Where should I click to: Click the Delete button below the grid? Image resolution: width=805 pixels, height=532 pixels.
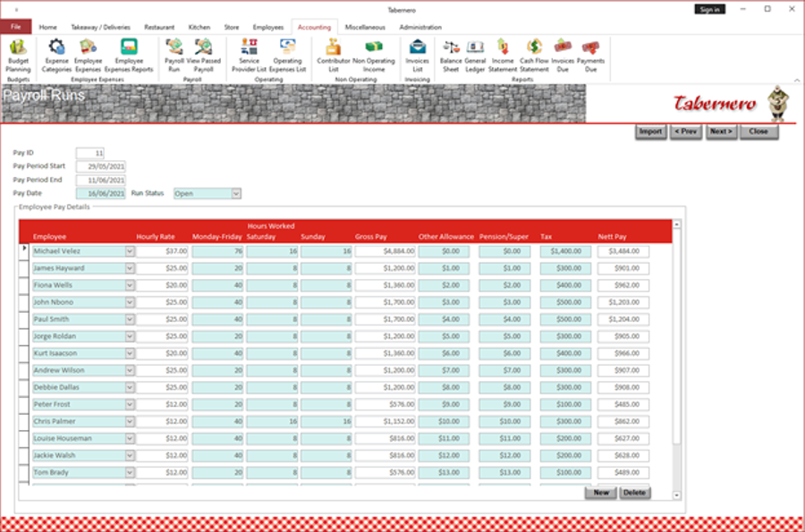pos(634,493)
